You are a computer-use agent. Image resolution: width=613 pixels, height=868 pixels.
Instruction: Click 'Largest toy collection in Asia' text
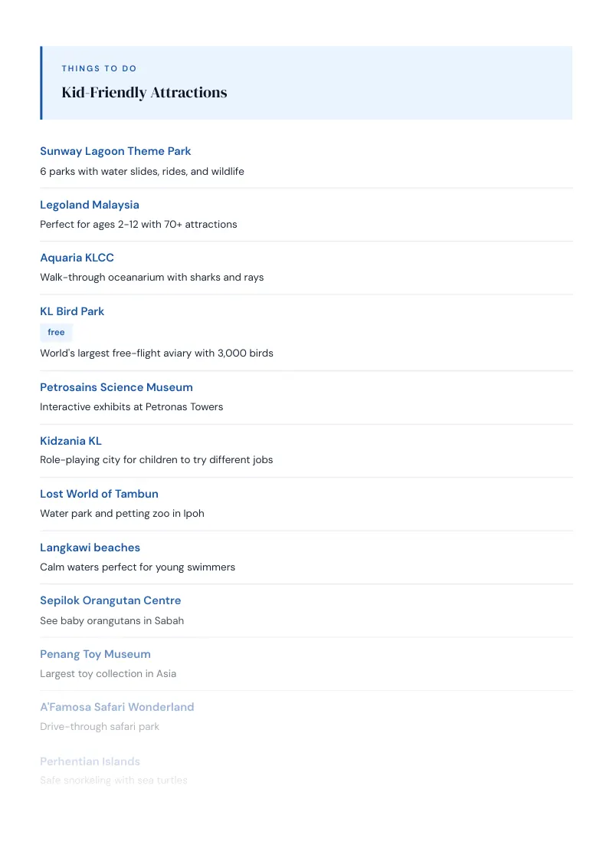(108, 674)
